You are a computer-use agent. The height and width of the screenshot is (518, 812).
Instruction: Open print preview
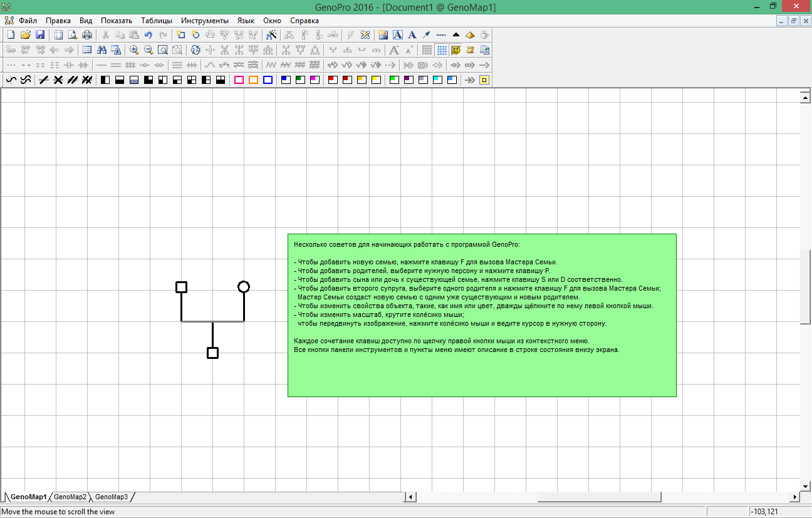click(x=72, y=35)
